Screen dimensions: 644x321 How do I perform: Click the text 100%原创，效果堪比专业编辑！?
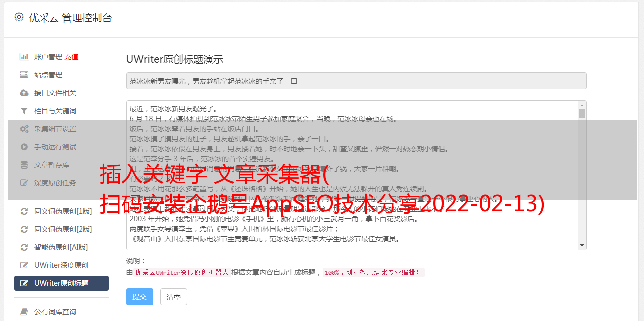(x=374, y=273)
